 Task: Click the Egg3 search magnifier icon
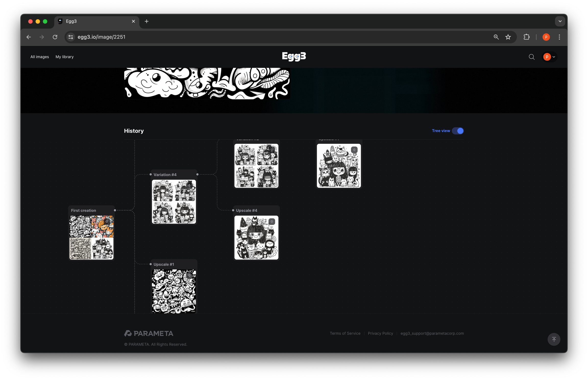pos(532,57)
